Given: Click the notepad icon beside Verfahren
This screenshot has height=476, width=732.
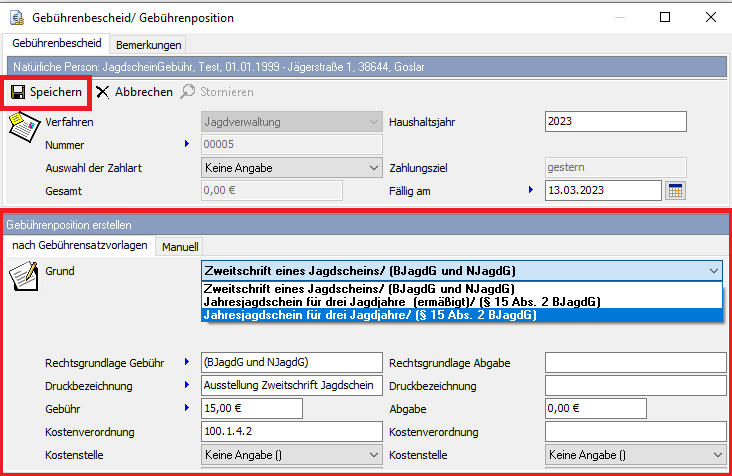Looking at the screenshot, I should (23, 127).
